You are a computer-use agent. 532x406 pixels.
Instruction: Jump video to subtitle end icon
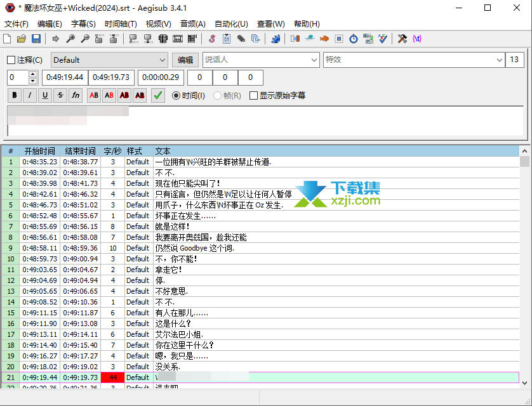point(114,39)
